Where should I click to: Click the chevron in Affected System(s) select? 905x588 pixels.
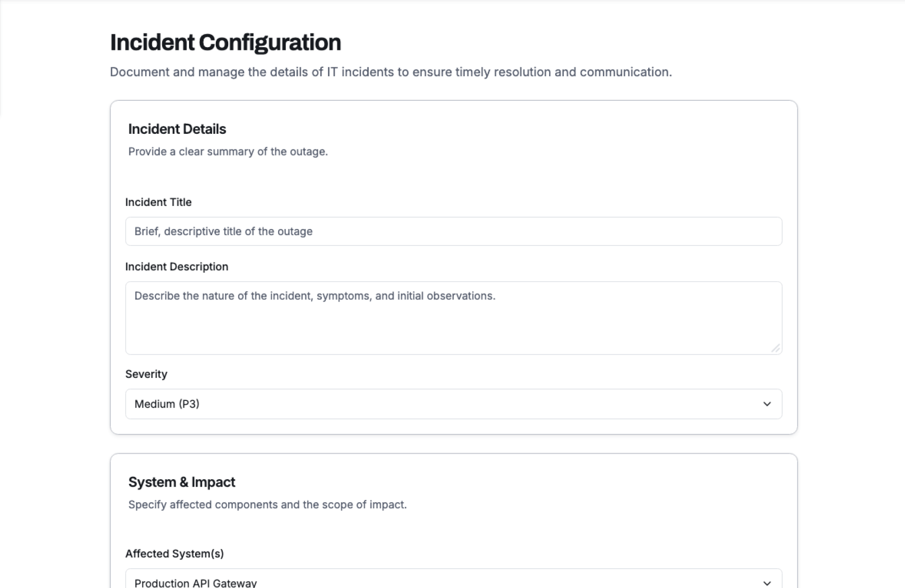pyautogui.click(x=767, y=583)
